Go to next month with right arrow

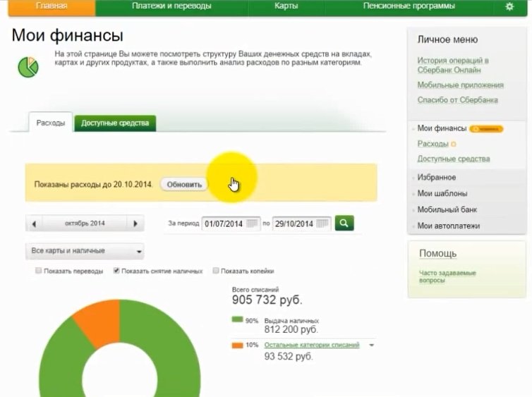tap(135, 224)
